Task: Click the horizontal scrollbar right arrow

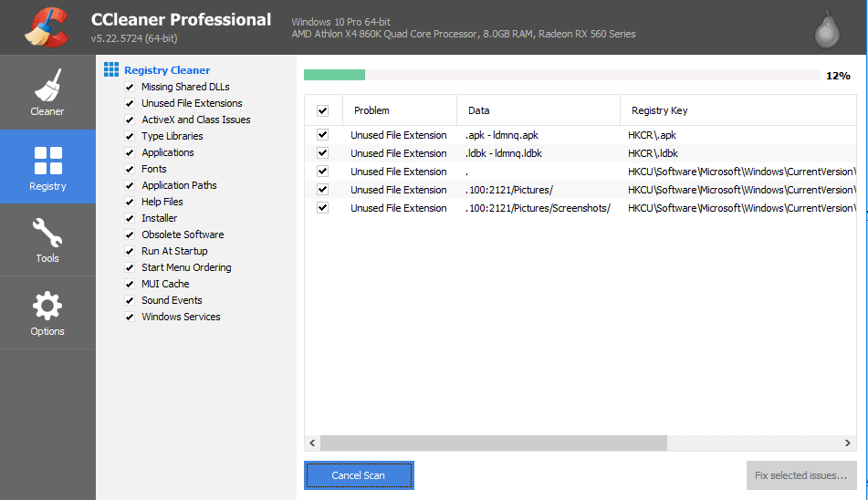Action: (848, 443)
